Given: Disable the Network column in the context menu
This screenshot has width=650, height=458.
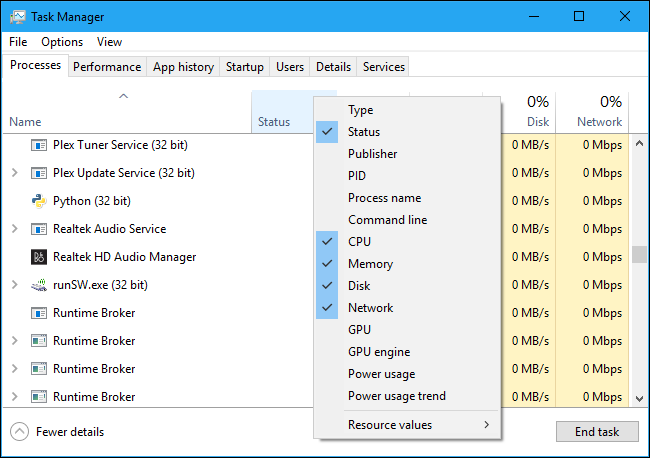Looking at the screenshot, I should [370, 308].
